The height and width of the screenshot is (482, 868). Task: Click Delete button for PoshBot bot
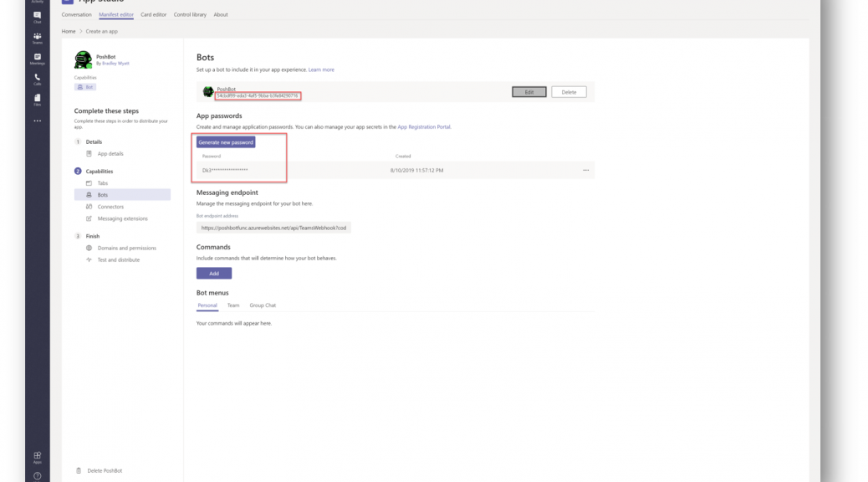click(569, 92)
